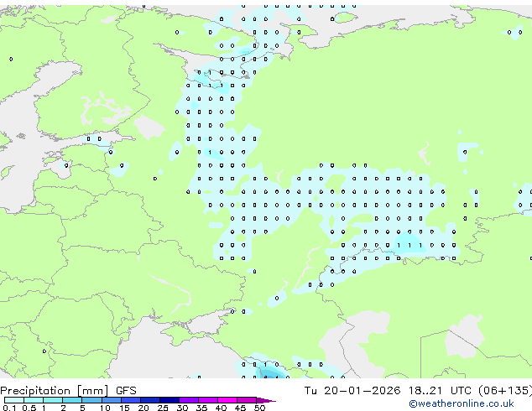Select legend swatch between 0.1 and 0.5
Screen dimensions: 532x411
(14, 400)
